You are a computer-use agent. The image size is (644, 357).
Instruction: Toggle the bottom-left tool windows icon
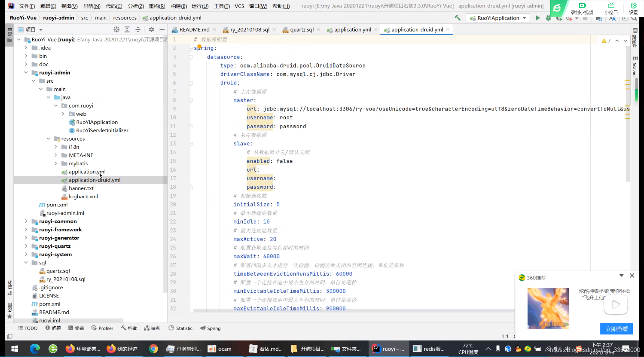coord(10,336)
